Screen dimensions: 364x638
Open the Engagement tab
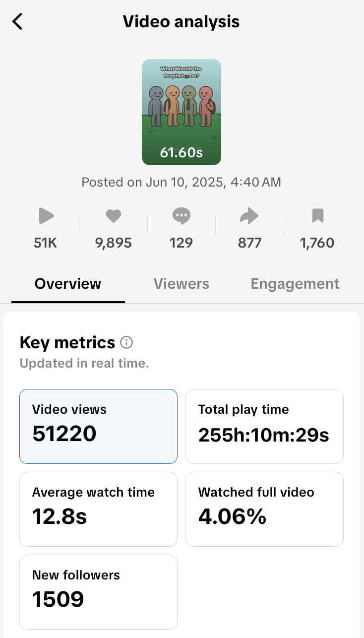click(x=295, y=284)
